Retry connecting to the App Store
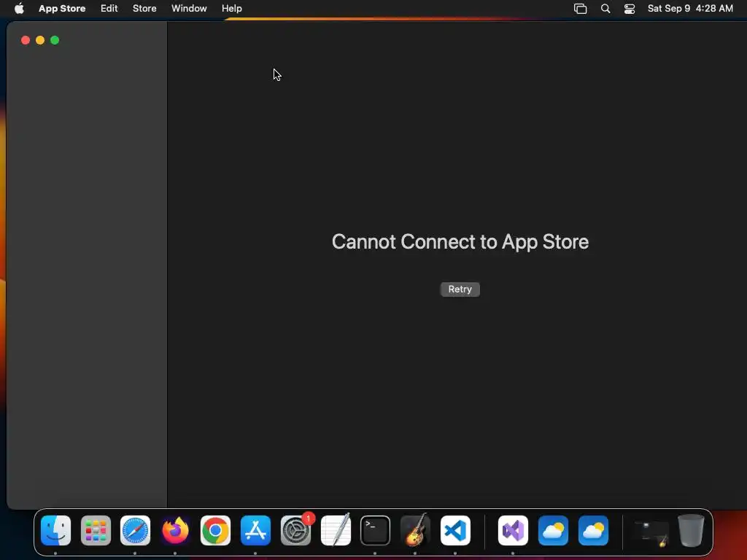The height and width of the screenshot is (560, 747). pos(460,289)
